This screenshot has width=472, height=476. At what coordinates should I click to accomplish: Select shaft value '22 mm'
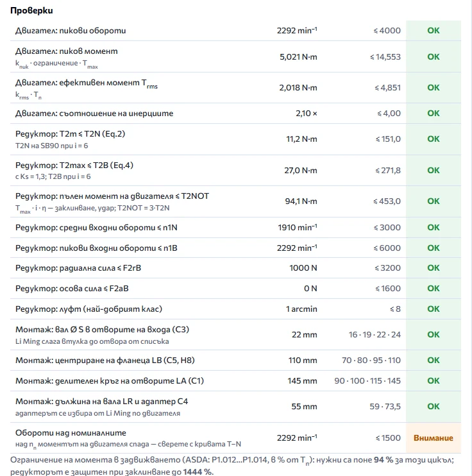pos(305,334)
